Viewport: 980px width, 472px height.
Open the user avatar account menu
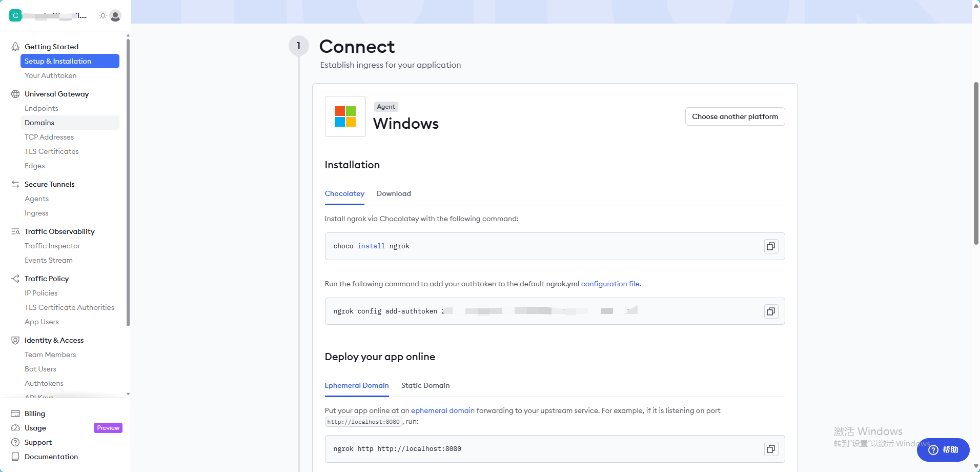[x=115, y=16]
